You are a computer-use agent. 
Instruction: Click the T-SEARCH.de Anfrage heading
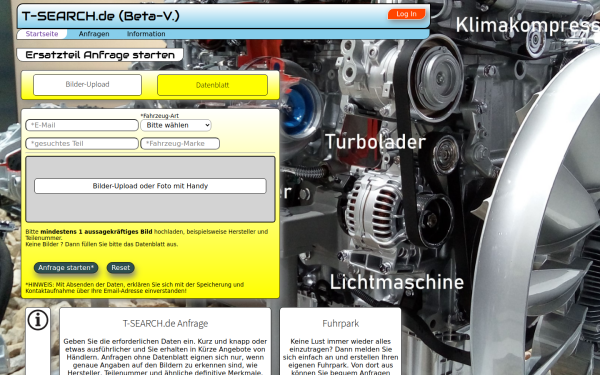(165, 324)
